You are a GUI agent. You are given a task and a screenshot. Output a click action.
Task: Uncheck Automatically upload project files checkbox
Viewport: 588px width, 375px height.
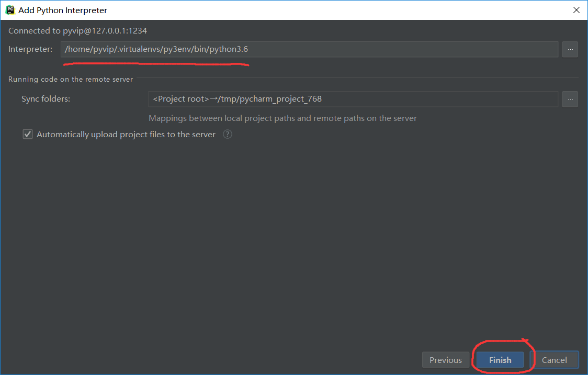click(28, 135)
